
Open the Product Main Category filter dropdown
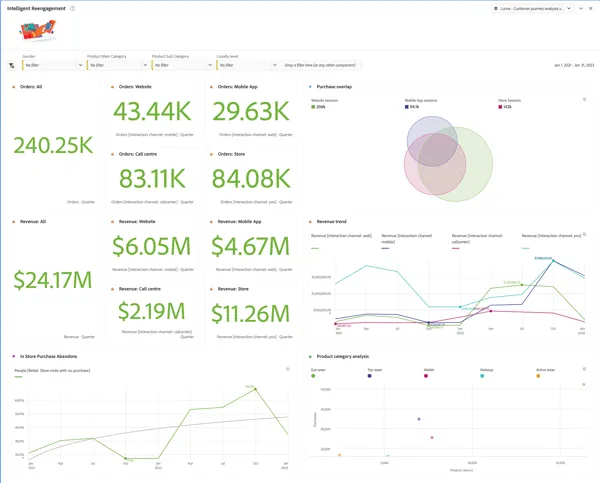coord(118,65)
